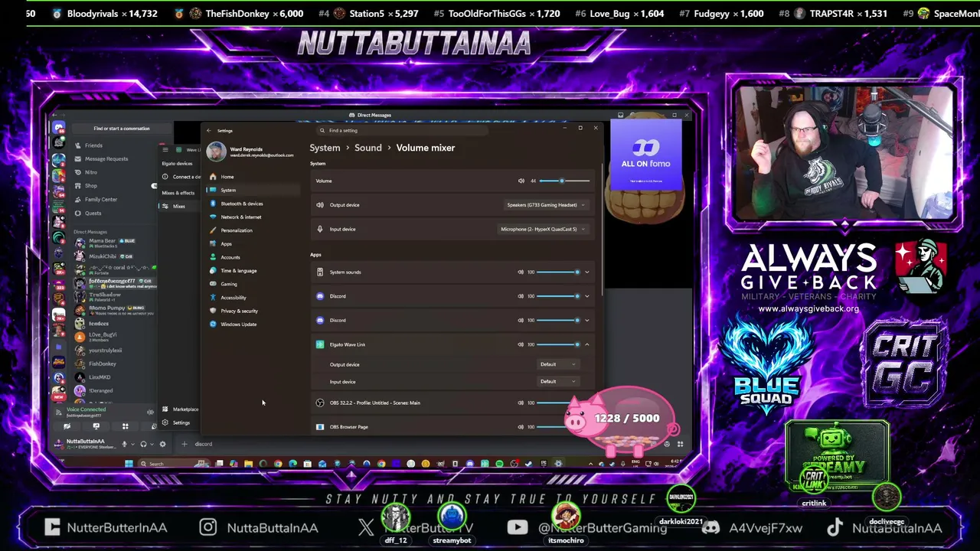Image resolution: width=980 pixels, height=551 pixels.
Task: Mute the OBS Browser Page volume
Action: coord(521,427)
